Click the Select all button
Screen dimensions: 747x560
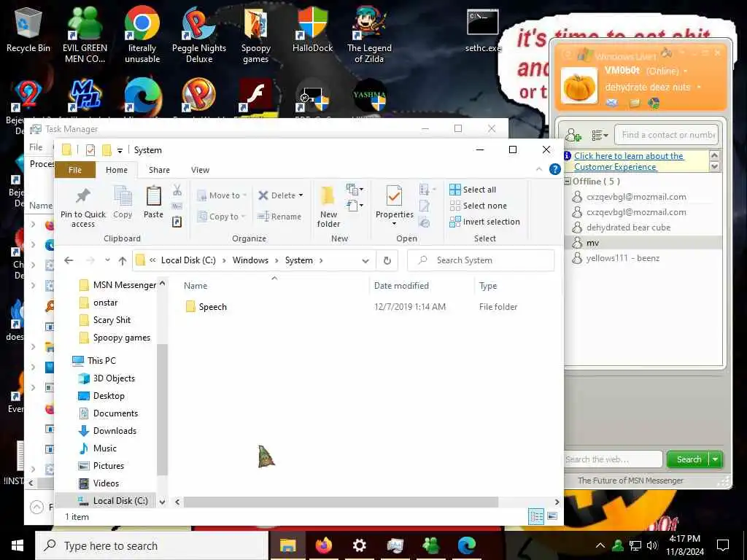point(473,190)
